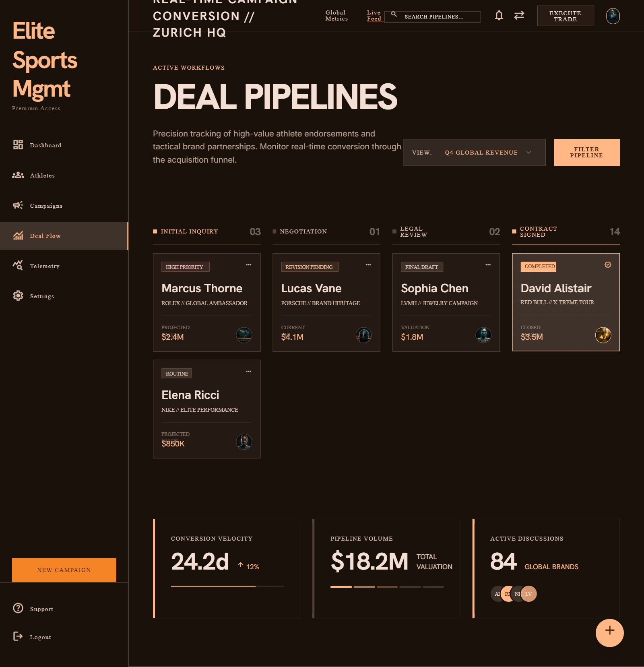Open the Athletes section
This screenshot has width=644, height=667.
(x=64, y=176)
